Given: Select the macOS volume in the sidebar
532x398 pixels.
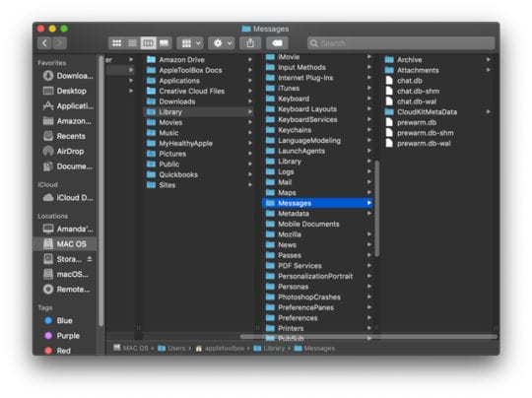Looking at the screenshot, I should 66,274.
